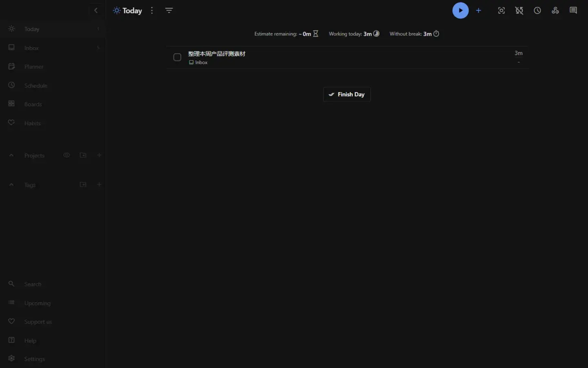This screenshot has height=368, width=588.
Task: Open Search from the sidebar
Action: (53, 284)
